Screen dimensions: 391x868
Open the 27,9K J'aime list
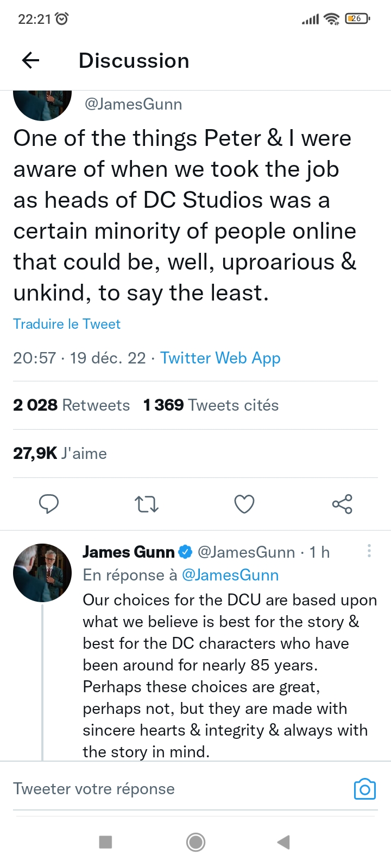(x=60, y=454)
